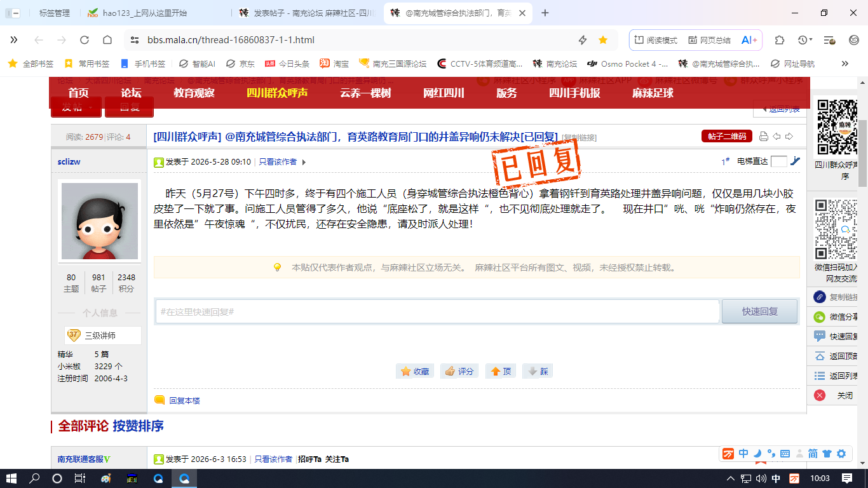Reload the page with the refresh icon
868x488 pixels.
click(84, 40)
